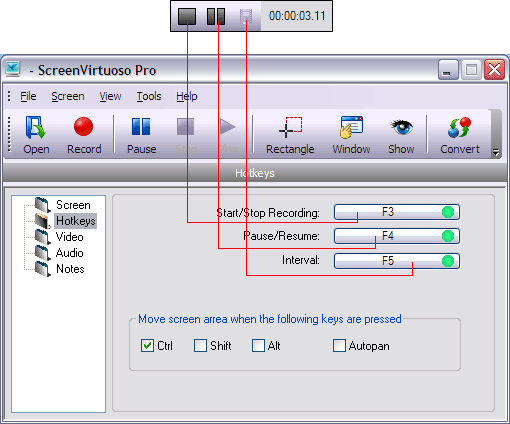This screenshot has height=424, width=510.
Task: Open the Screen menu
Action: pos(68,96)
